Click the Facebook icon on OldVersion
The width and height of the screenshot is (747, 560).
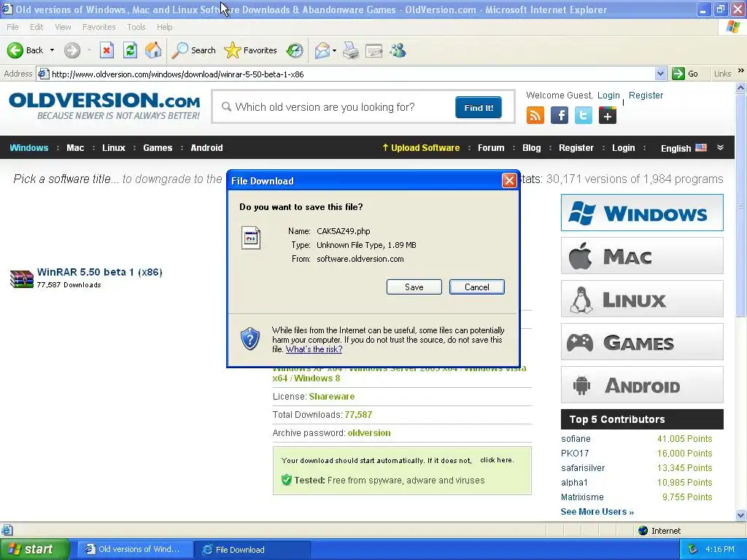[560, 115]
